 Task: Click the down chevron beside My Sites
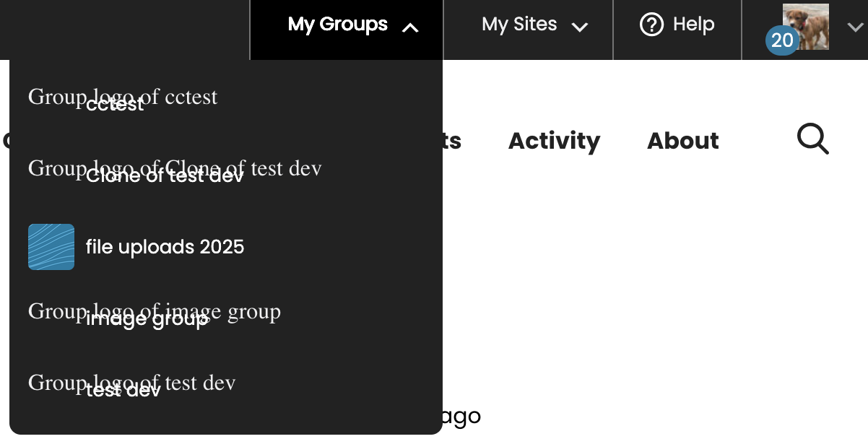coord(579,28)
